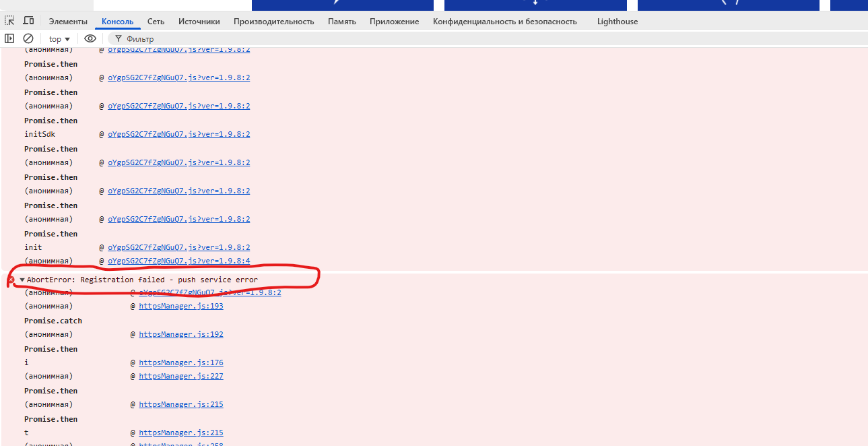This screenshot has height=446, width=868.
Task: Follow the httpsManager.js:227 link
Action: click(180, 377)
